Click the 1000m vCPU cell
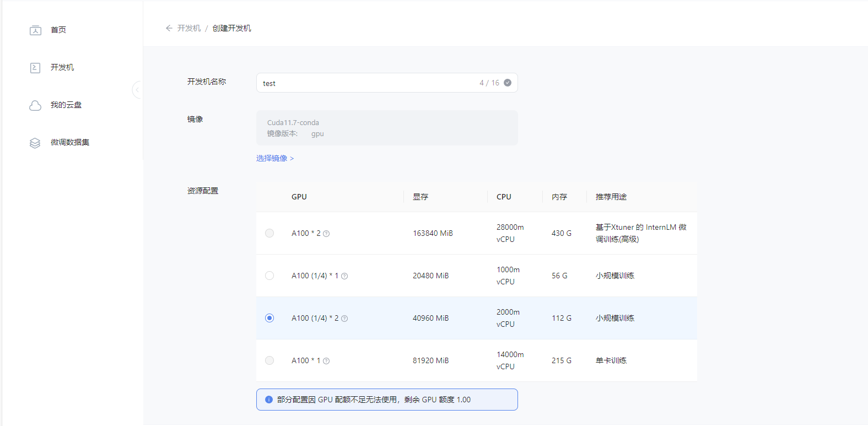868x426 pixels. coord(508,276)
